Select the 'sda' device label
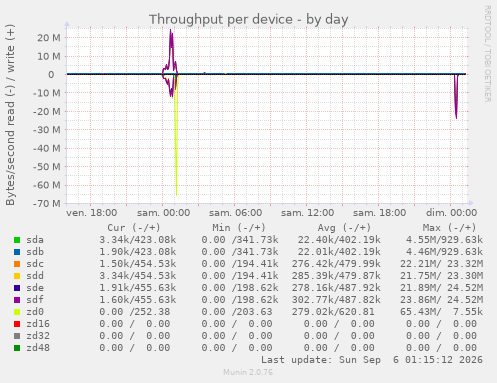This screenshot has height=383, width=497. (35, 240)
